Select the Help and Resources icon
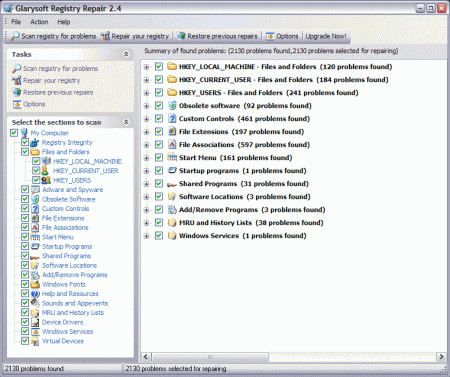This screenshot has width=450, height=377. 35,294
